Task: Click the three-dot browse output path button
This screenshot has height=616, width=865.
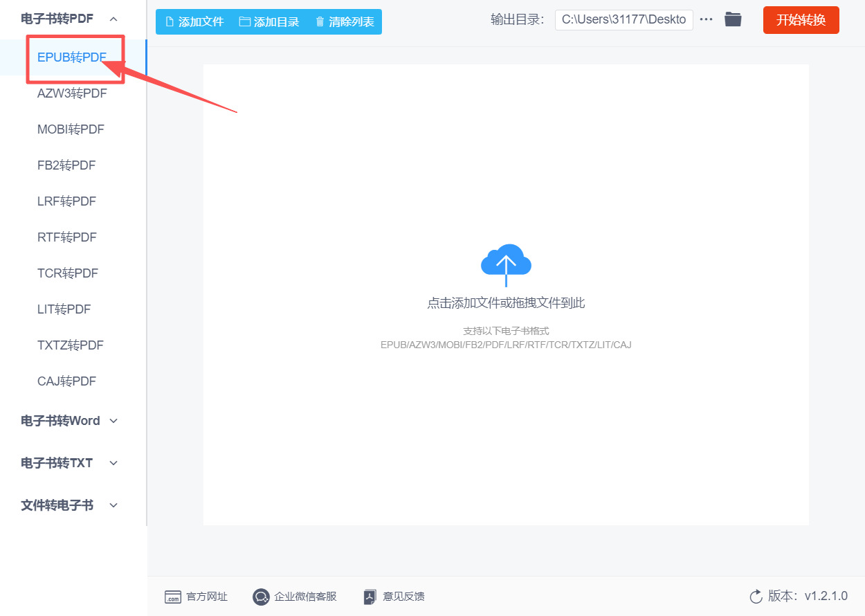Action: point(706,19)
